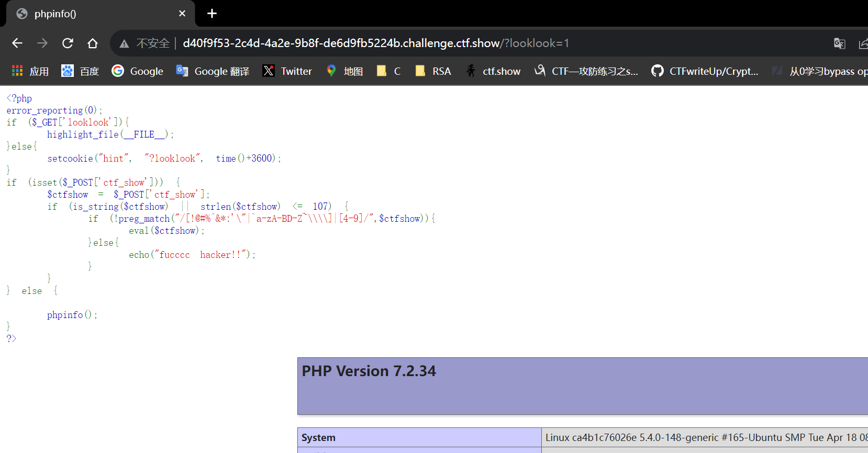Click the 'fucccc hacker!!' echo line

pyautogui.click(x=192, y=255)
